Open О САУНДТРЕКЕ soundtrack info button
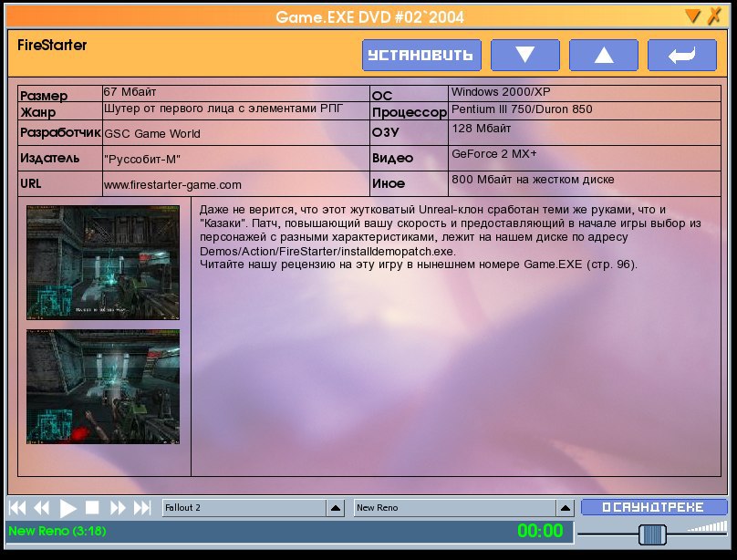737x560 pixels. pos(654,507)
